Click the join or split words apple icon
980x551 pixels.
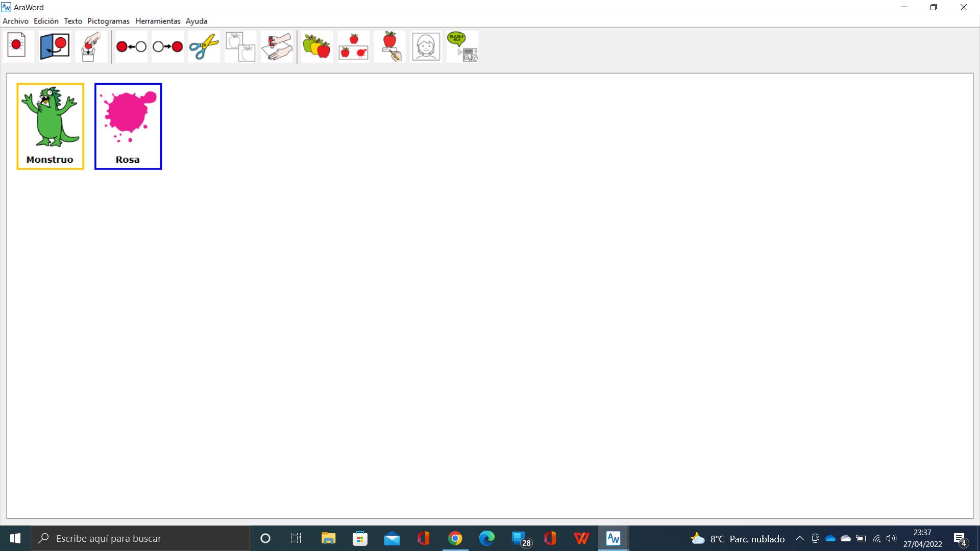(353, 46)
